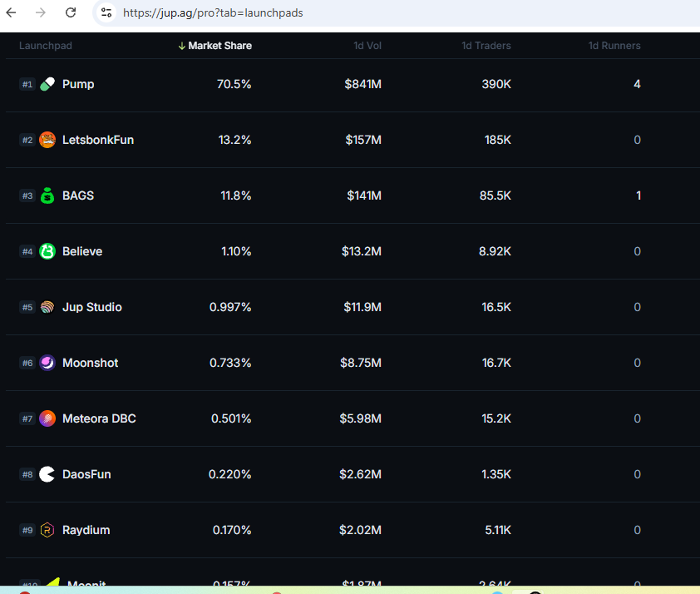Click the Raydium hexagon logo icon
Image resolution: width=700 pixels, height=594 pixels.
pos(47,530)
